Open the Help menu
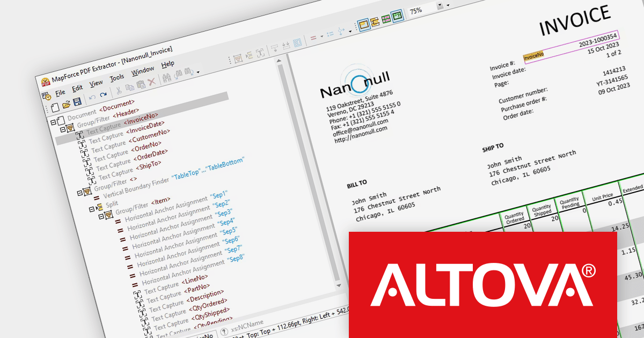 click(168, 63)
